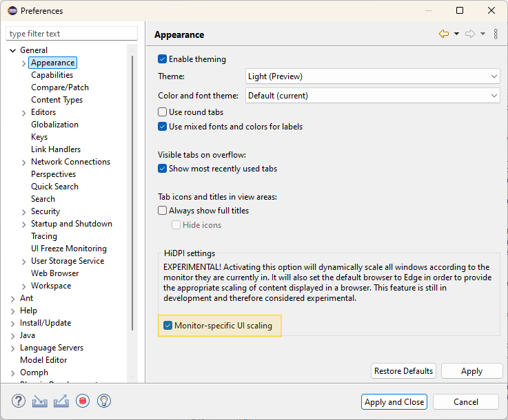
Task: Cancel the Preferences dialog
Action: [x=465, y=402]
